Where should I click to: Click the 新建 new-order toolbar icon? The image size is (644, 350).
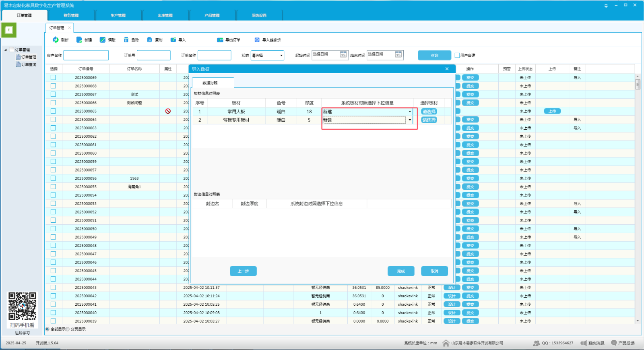pyautogui.click(x=79, y=40)
